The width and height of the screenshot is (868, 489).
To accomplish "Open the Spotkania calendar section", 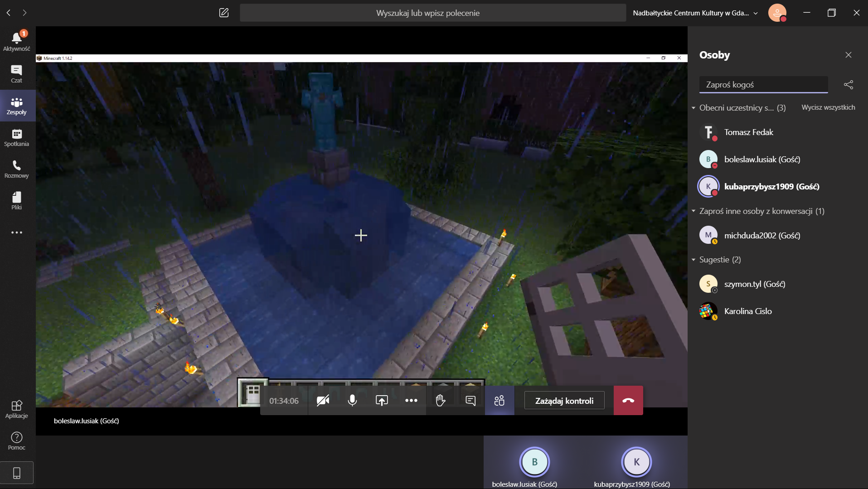I will [17, 137].
